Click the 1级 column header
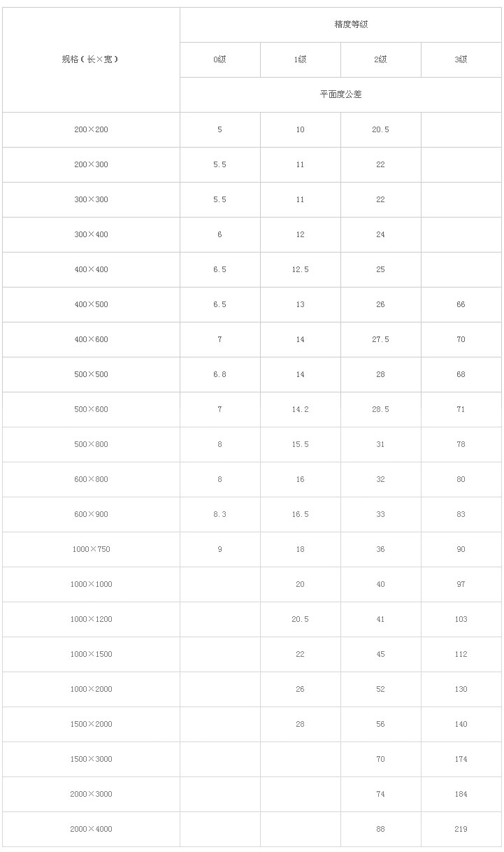 [x=301, y=59]
